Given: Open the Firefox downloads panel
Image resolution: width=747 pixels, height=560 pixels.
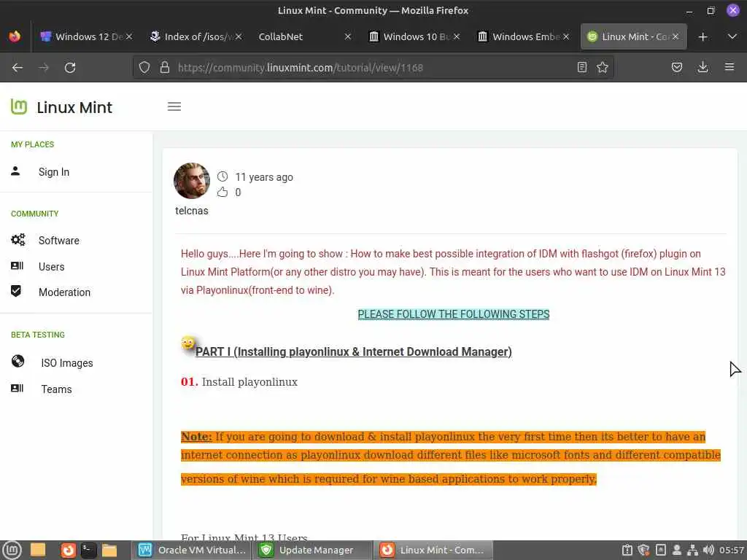Looking at the screenshot, I should (703, 67).
